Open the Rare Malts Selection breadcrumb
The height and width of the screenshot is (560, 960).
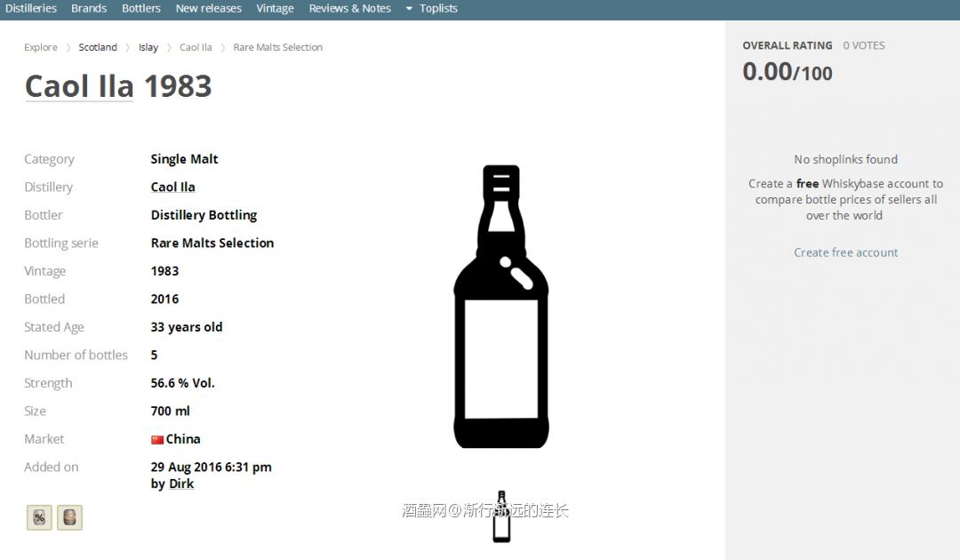click(x=277, y=47)
